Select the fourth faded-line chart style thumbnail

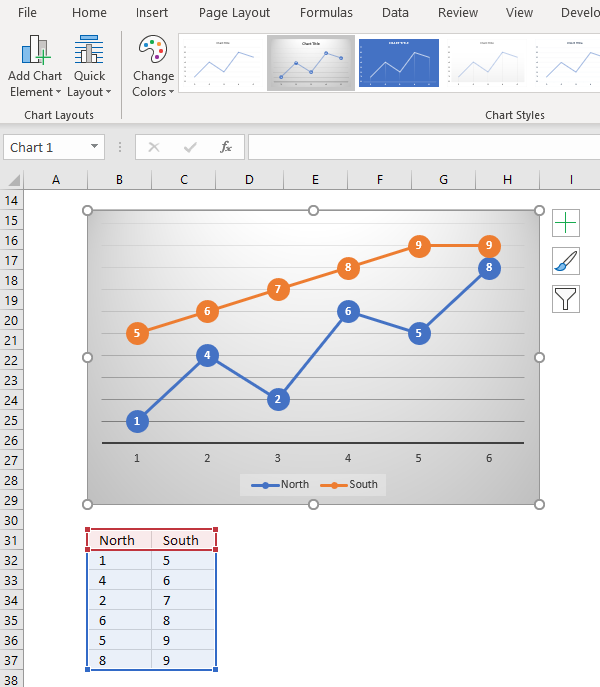[486, 63]
